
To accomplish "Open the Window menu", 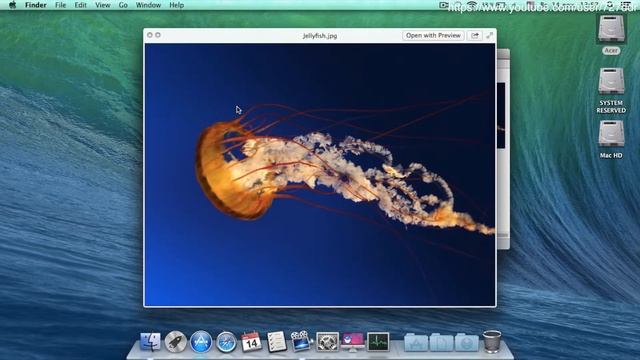I will 148,5.
